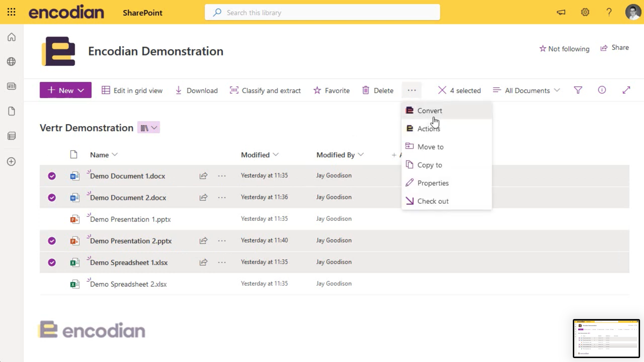Click the Share site button

click(614, 48)
